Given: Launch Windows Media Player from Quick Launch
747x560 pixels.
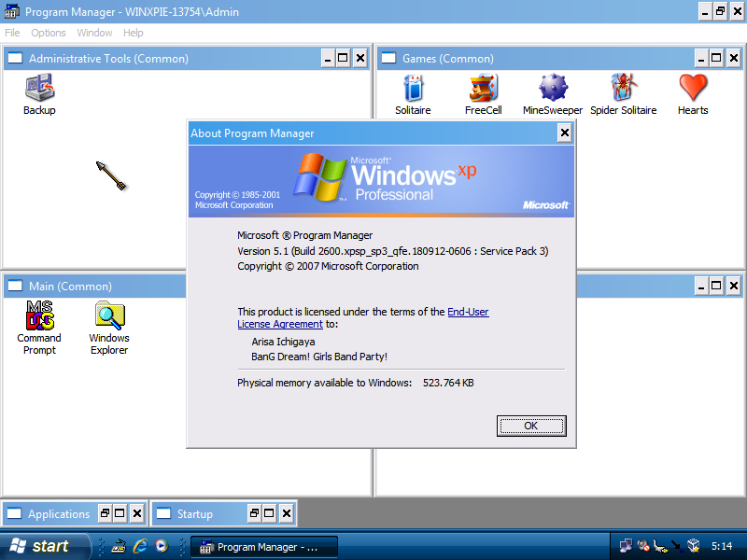Looking at the screenshot, I should [162, 546].
